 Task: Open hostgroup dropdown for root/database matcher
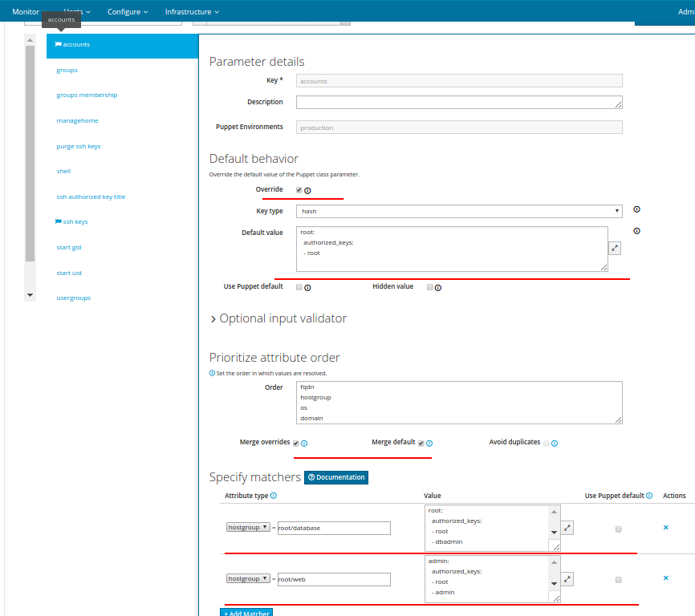pyautogui.click(x=248, y=528)
